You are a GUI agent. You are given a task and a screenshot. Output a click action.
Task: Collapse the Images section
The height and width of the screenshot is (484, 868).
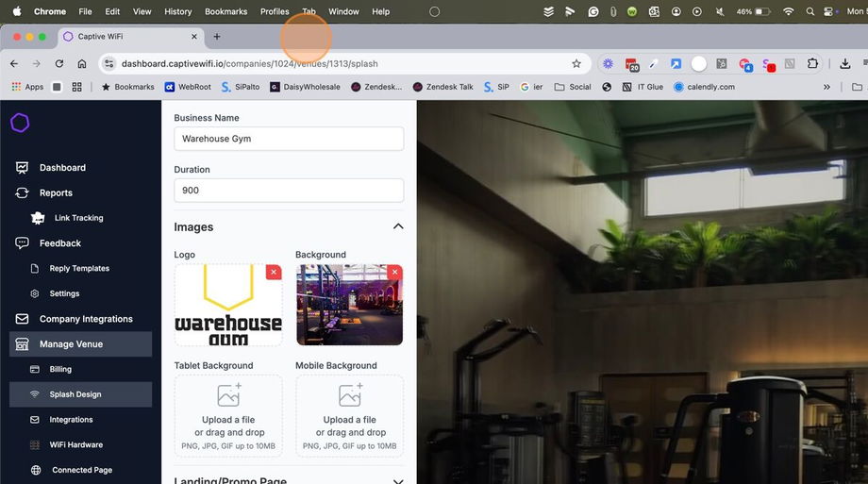point(398,226)
